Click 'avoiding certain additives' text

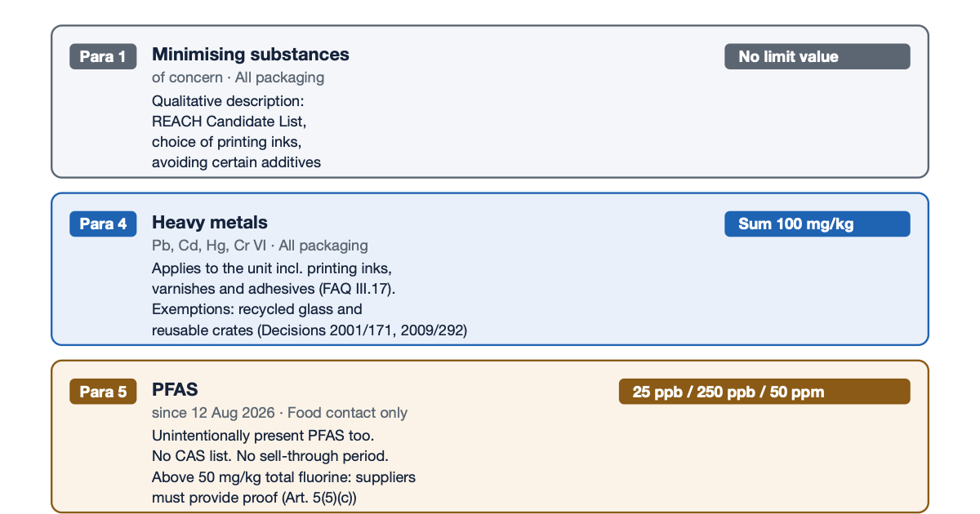pyautogui.click(x=236, y=162)
